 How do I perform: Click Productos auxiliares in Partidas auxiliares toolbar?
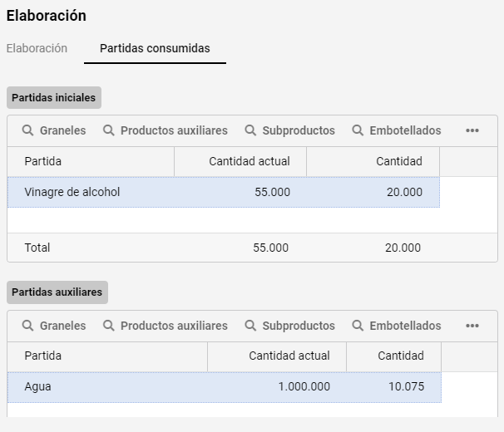tap(166, 326)
